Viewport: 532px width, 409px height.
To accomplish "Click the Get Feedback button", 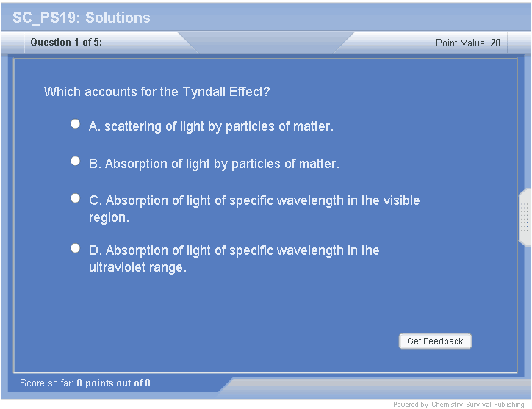I will click(x=435, y=341).
